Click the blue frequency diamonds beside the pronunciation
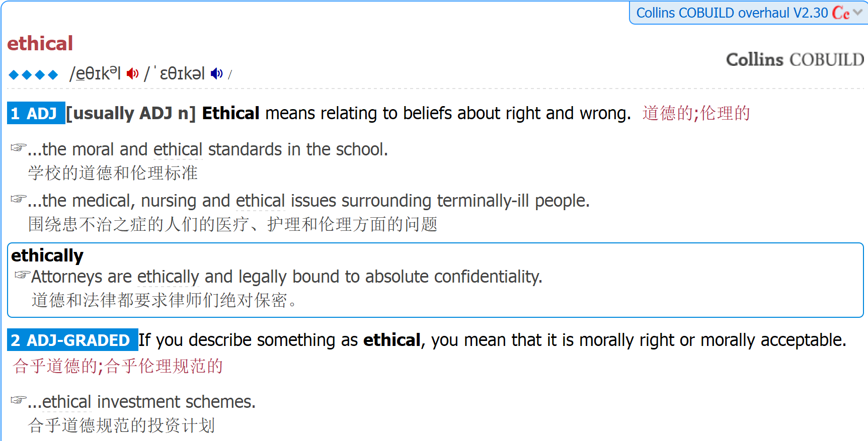The image size is (868, 441). point(33,75)
